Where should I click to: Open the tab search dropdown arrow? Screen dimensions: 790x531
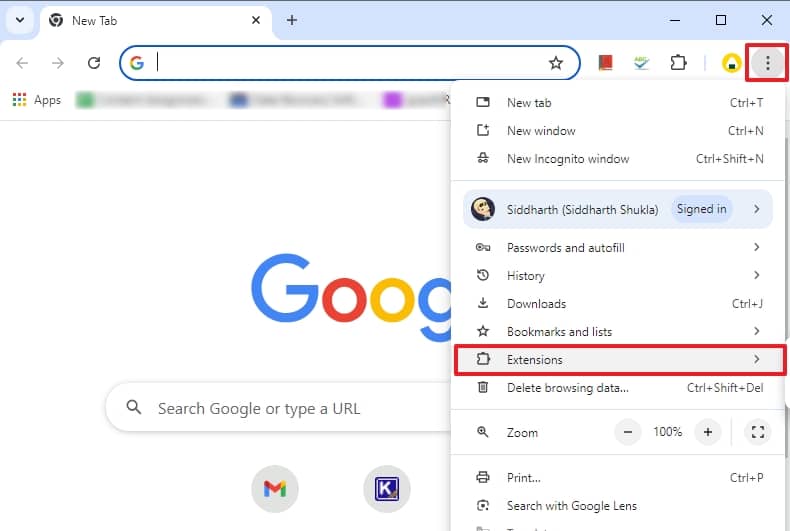20,20
